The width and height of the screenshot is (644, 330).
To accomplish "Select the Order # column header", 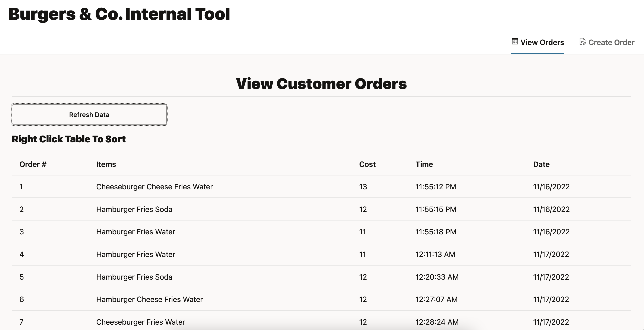I will (x=33, y=164).
